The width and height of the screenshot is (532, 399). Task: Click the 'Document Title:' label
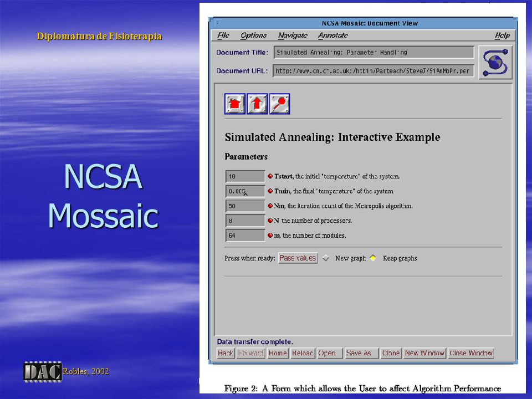click(242, 52)
